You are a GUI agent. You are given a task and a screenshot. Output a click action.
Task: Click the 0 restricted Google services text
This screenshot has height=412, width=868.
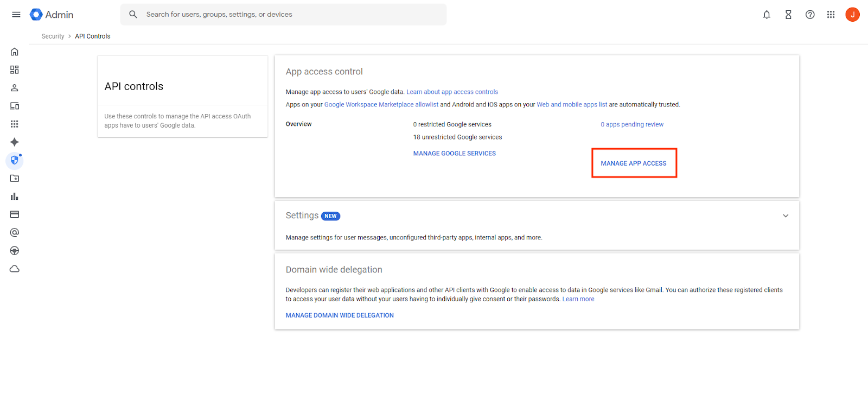(x=452, y=124)
